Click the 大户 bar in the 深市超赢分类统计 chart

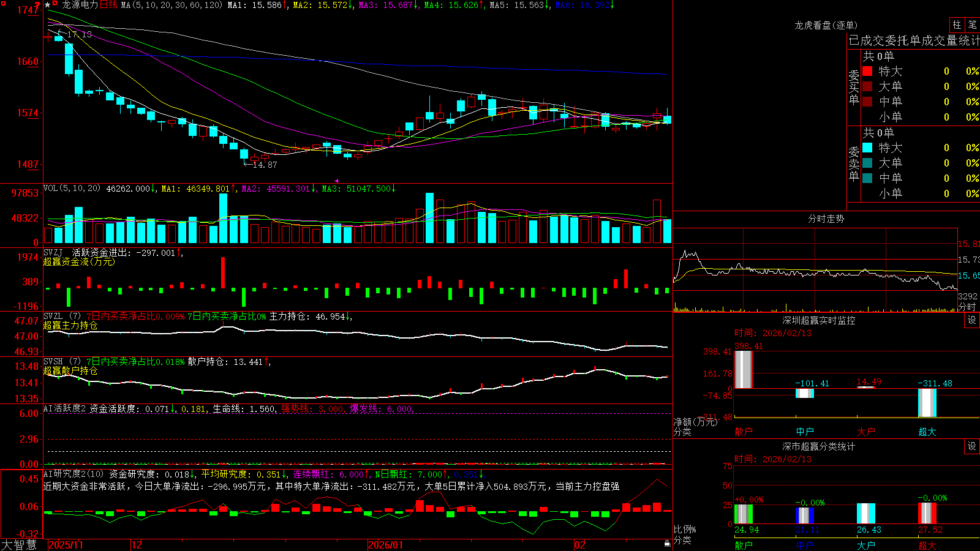(x=865, y=514)
